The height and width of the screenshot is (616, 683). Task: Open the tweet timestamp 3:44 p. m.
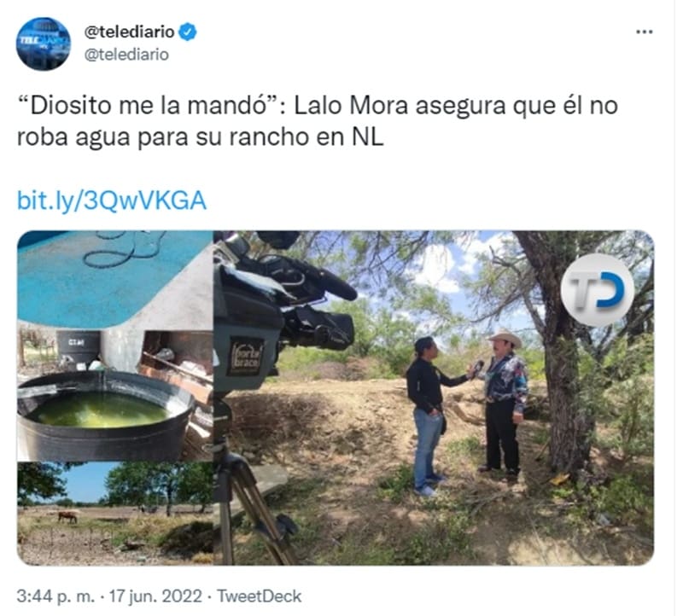[x=55, y=596]
